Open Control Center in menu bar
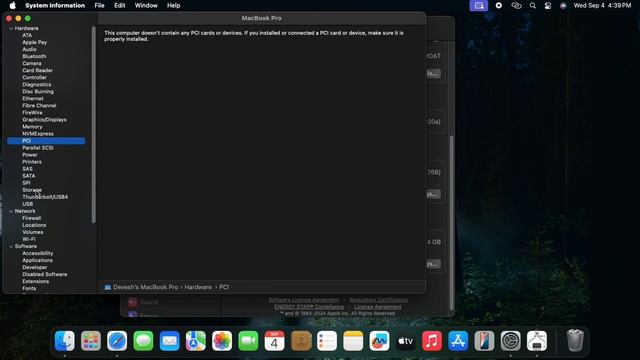640x360 pixels. pos(548,5)
